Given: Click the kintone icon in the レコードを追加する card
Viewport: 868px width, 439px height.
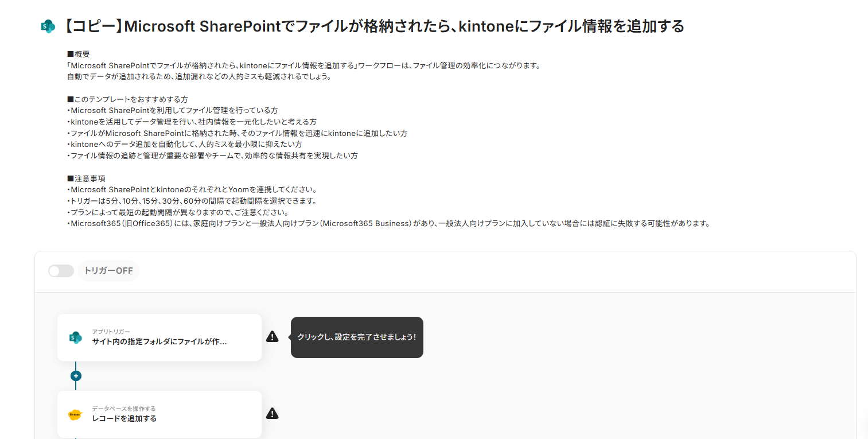Looking at the screenshot, I should tap(76, 414).
